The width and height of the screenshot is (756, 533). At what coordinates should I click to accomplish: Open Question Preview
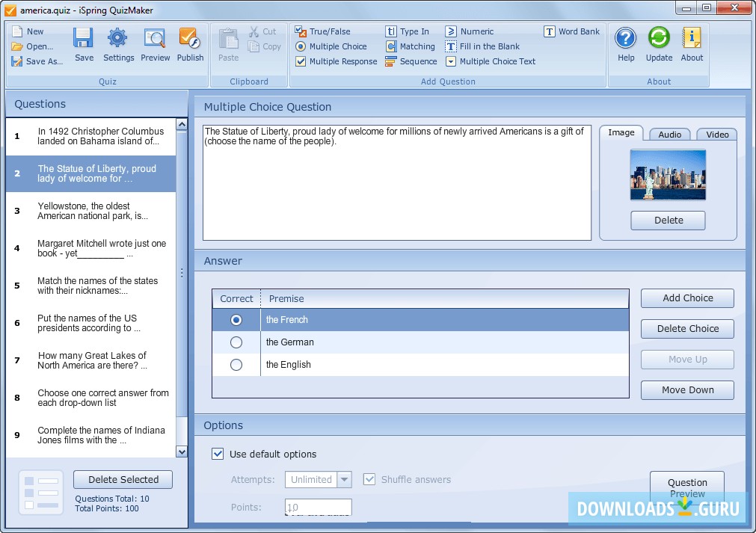(x=687, y=487)
